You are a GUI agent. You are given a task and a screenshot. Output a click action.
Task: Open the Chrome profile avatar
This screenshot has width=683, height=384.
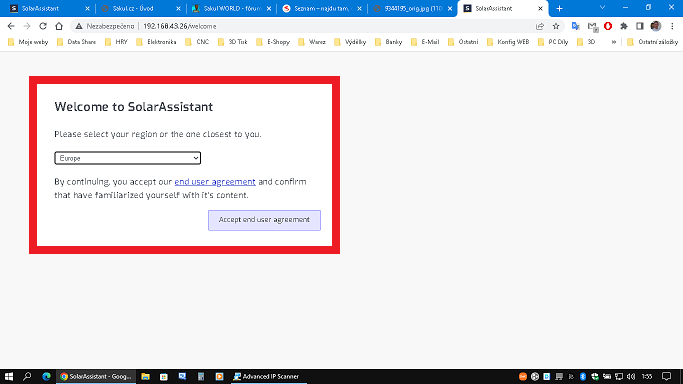[x=656, y=26]
